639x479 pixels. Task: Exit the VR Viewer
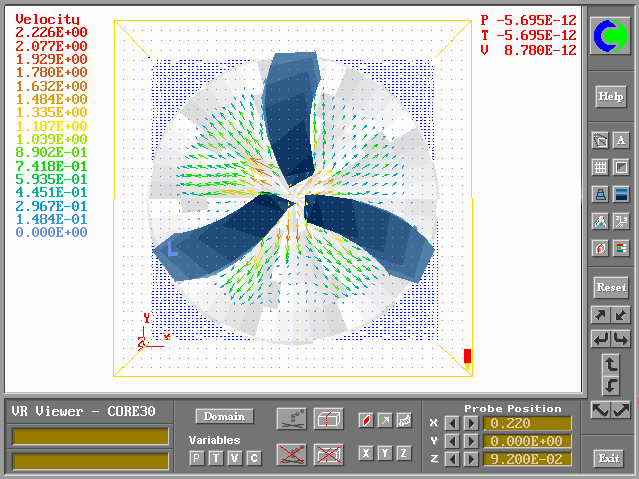[609, 458]
